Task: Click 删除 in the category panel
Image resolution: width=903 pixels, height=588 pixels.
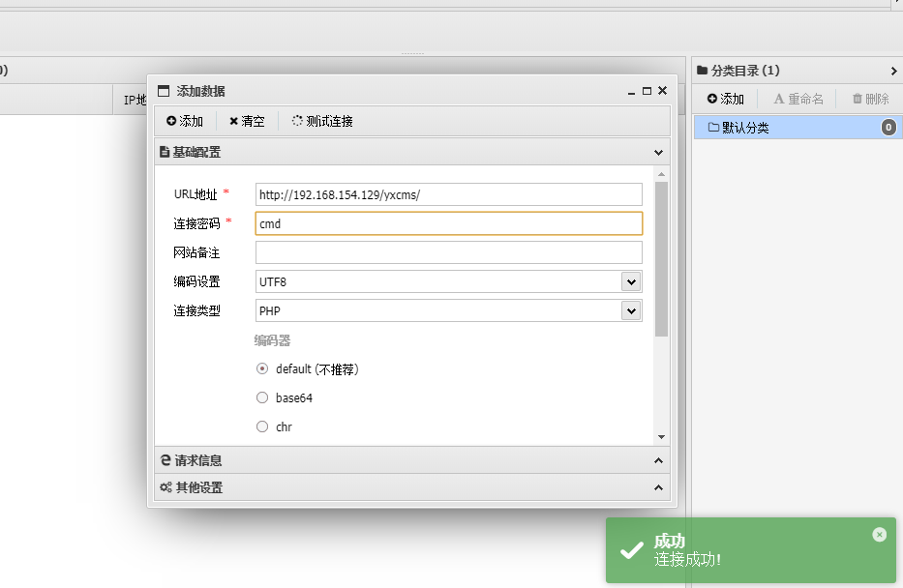Action: point(871,99)
